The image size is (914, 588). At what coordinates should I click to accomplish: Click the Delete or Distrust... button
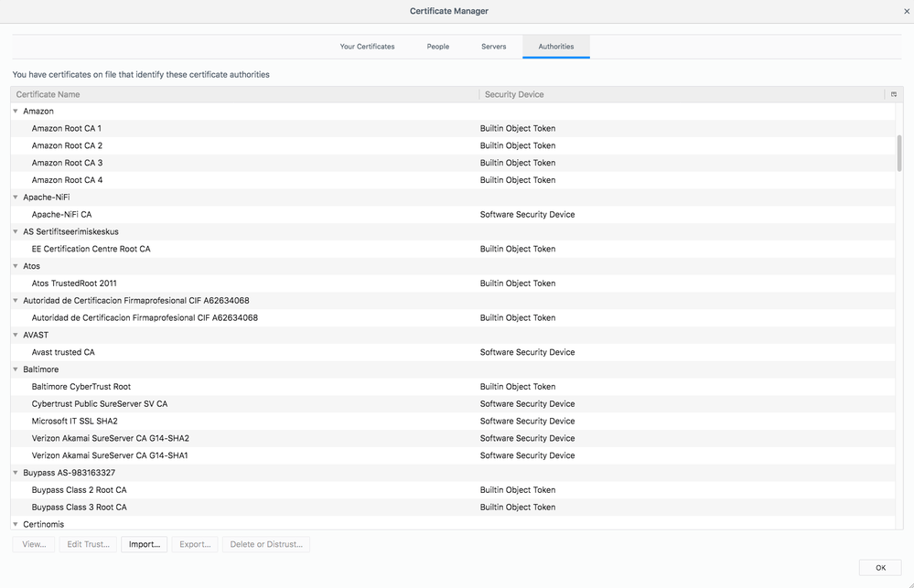coord(266,544)
